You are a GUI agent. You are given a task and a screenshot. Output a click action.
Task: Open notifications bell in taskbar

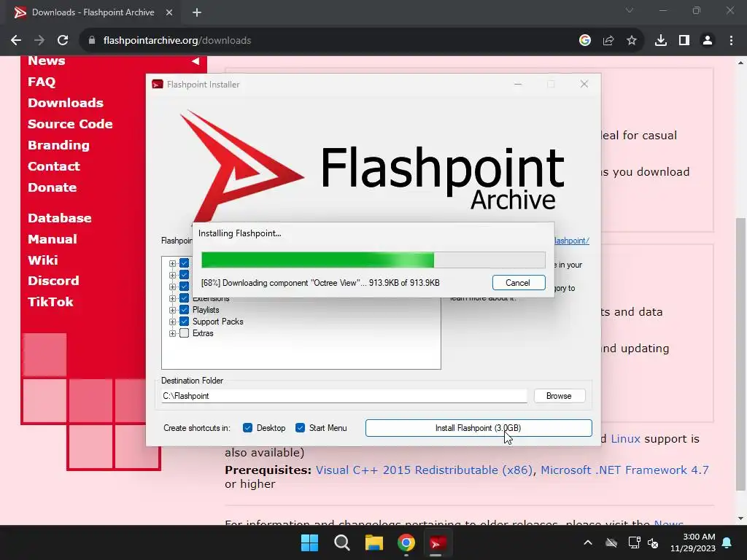tap(727, 542)
